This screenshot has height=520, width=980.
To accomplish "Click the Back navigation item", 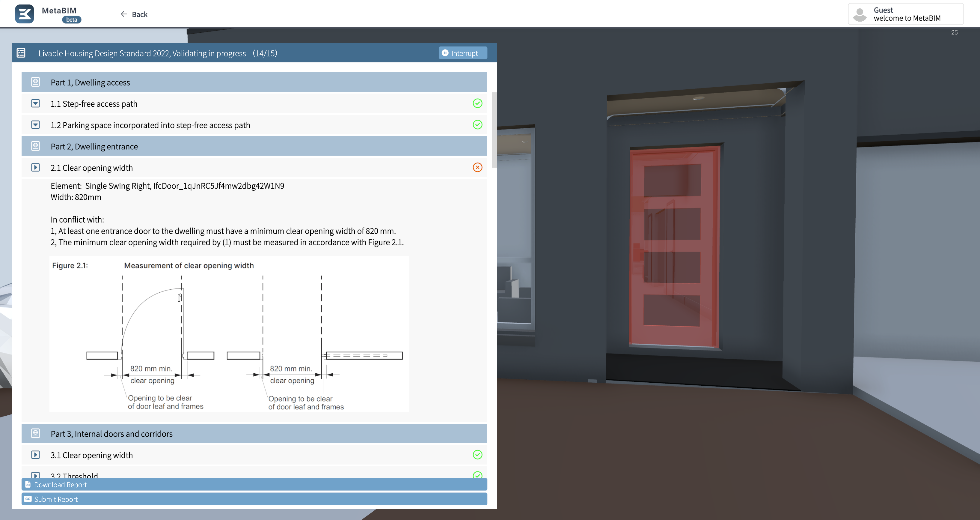I will tap(134, 14).
